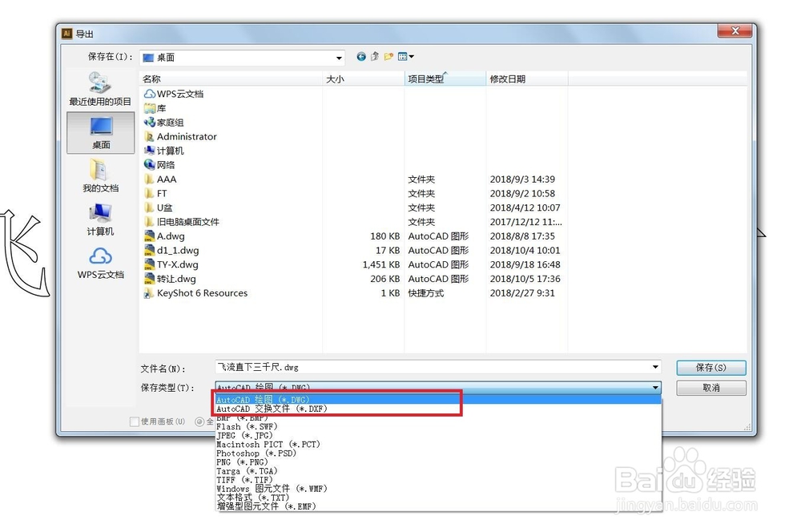Select the Desktop (桌面) sidebar icon
The width and height of the screenshot is (801, 532).
click(x=101, y=133)
